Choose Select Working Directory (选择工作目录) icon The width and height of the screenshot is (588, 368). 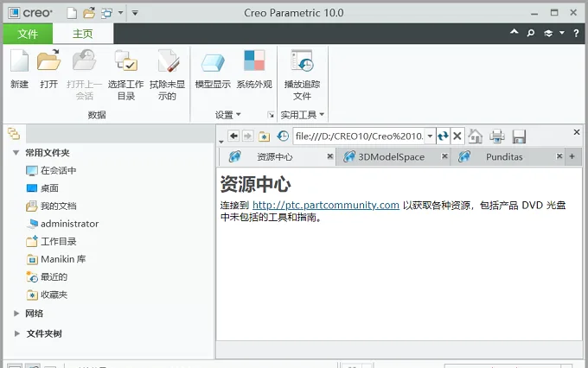point(126,60)
